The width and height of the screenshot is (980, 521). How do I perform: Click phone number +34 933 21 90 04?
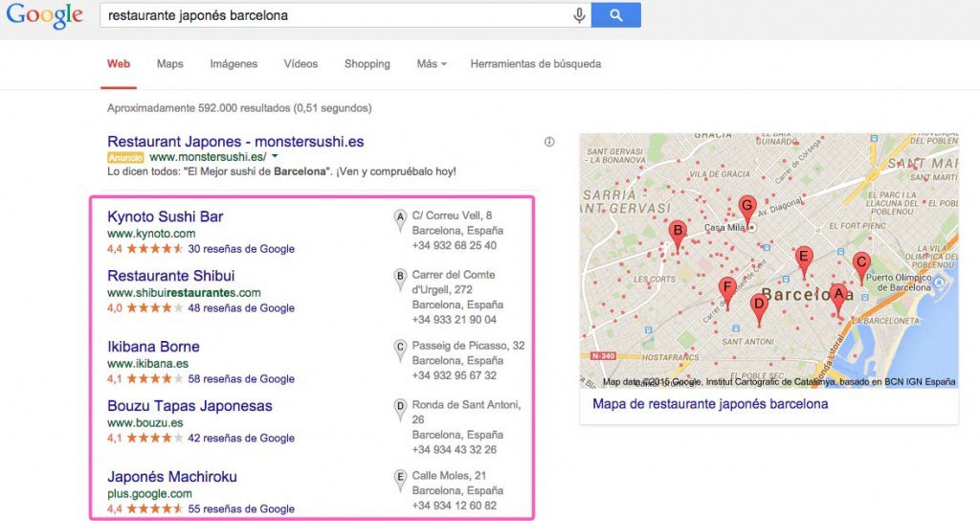(x=455, y=320)
